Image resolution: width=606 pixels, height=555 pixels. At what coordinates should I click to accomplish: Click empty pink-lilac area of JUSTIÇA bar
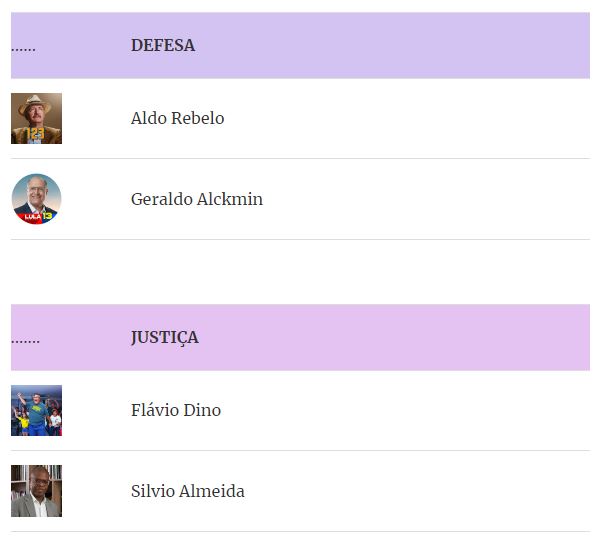coord(386,337)
